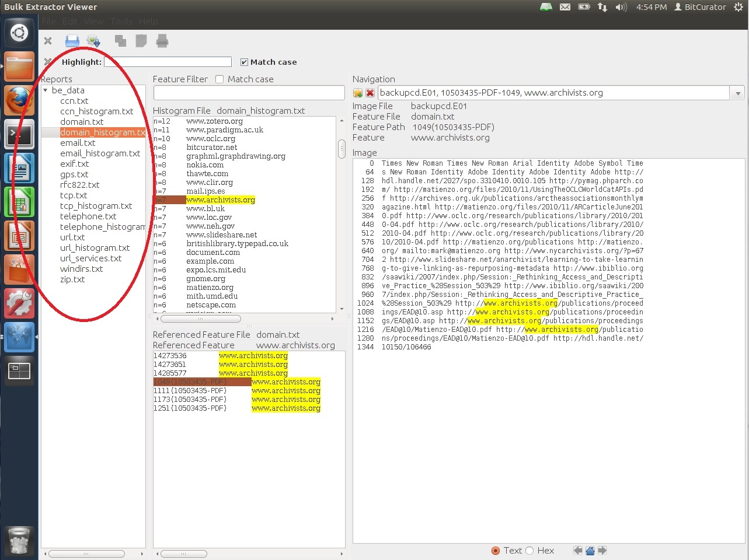Open the File menu
The width and height of the screenshot is (749, 560).
click(49, 22)
